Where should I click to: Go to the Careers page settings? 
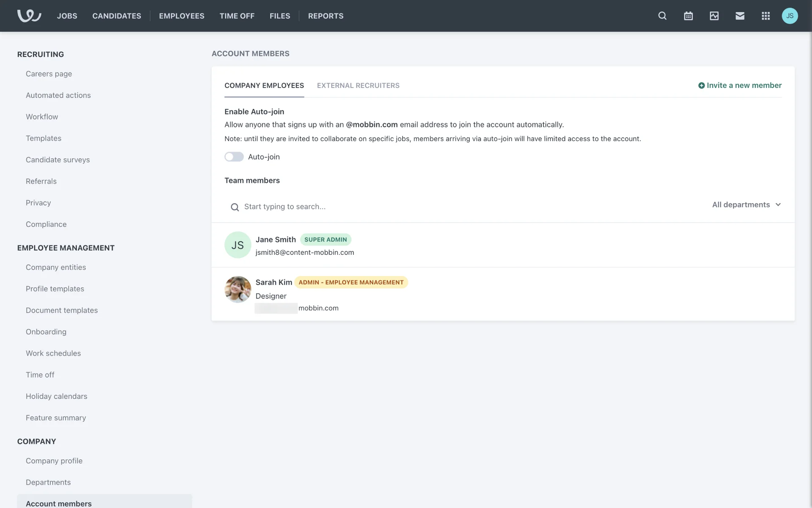pyautogui.click(x=49, y=74)
